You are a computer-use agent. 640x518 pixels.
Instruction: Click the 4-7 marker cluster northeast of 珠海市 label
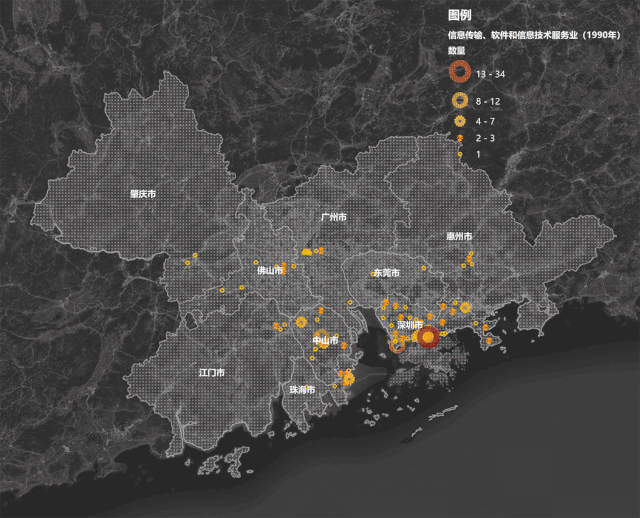[x=348, y=379]
